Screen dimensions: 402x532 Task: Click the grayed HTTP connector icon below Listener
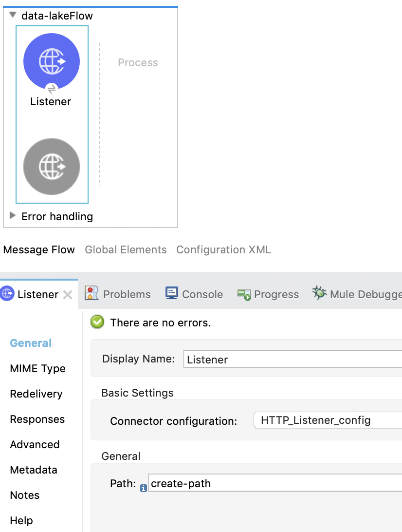51,167
